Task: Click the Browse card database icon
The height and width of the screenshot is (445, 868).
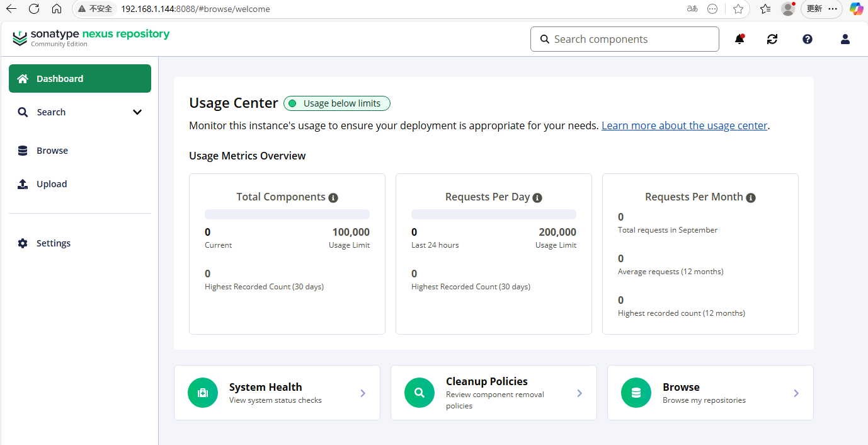Action: (x=636, y=393)
